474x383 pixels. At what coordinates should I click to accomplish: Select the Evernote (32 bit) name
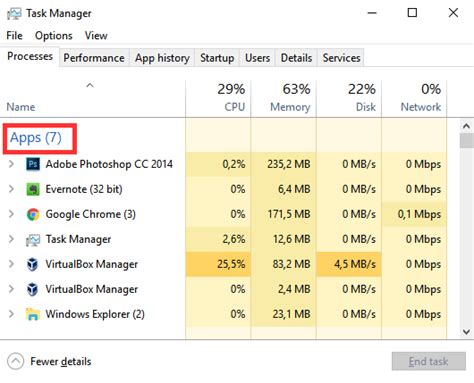84,189
